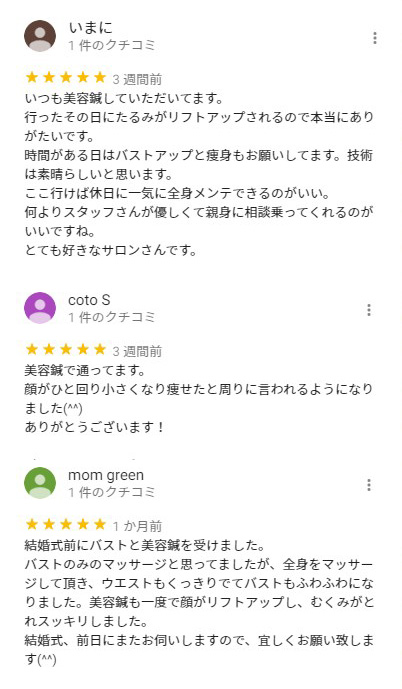This screenshot has height=689, width=402.
Task: Click the five-star rating on mom green's review
Action: 66,525
